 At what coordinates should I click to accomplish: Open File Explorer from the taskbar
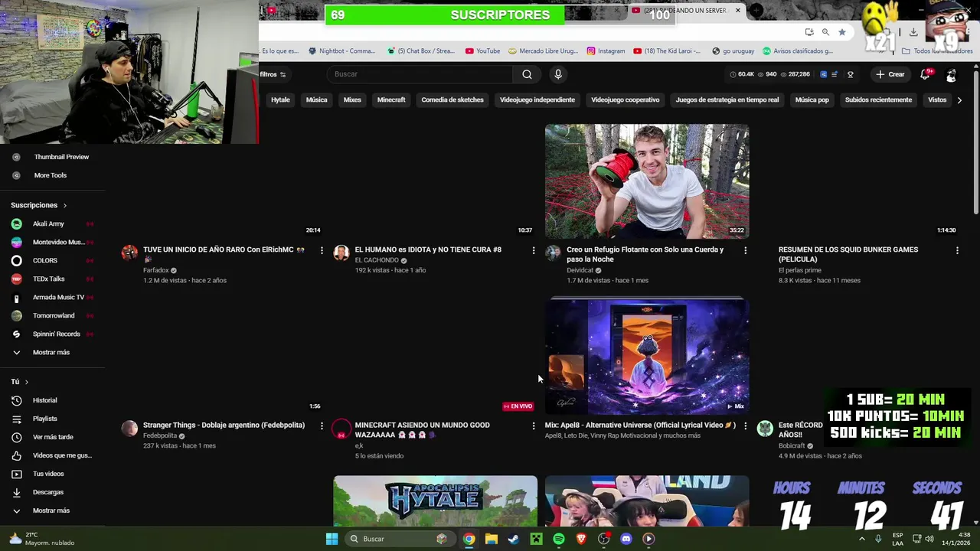[492, 539]
